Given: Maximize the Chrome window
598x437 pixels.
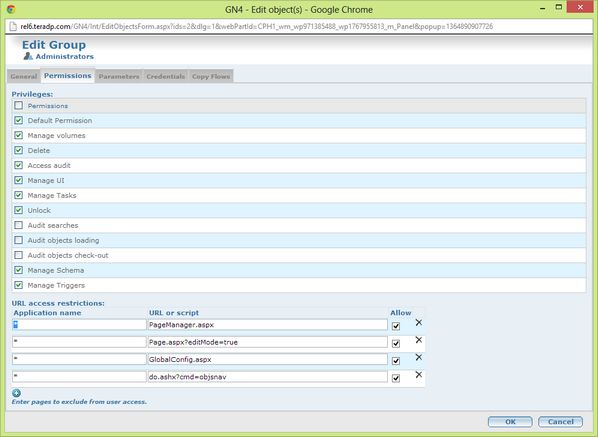Looking at the screenshot, I should point(558,7).
